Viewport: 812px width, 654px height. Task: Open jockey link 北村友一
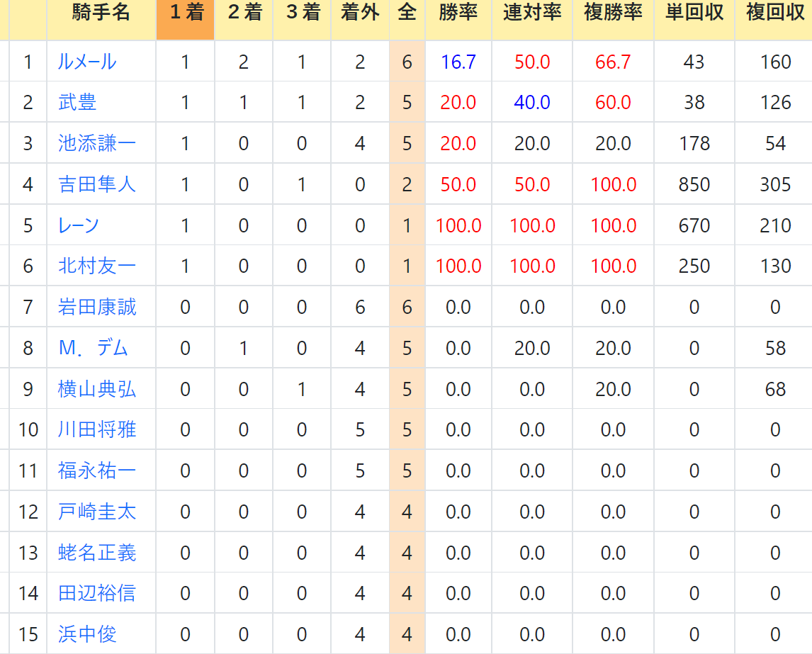click(x=97, y=266)
